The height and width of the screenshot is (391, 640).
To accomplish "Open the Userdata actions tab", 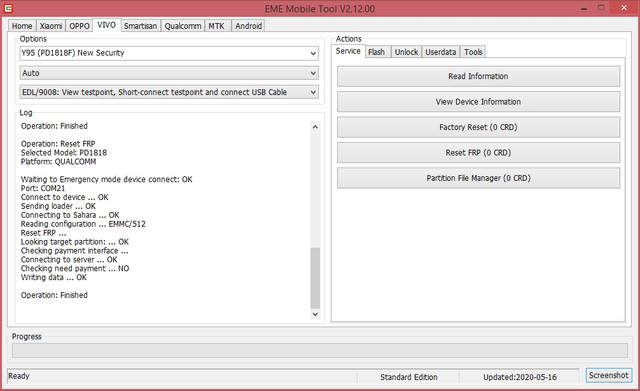I will pyautogui.click(x=441, y=52).
